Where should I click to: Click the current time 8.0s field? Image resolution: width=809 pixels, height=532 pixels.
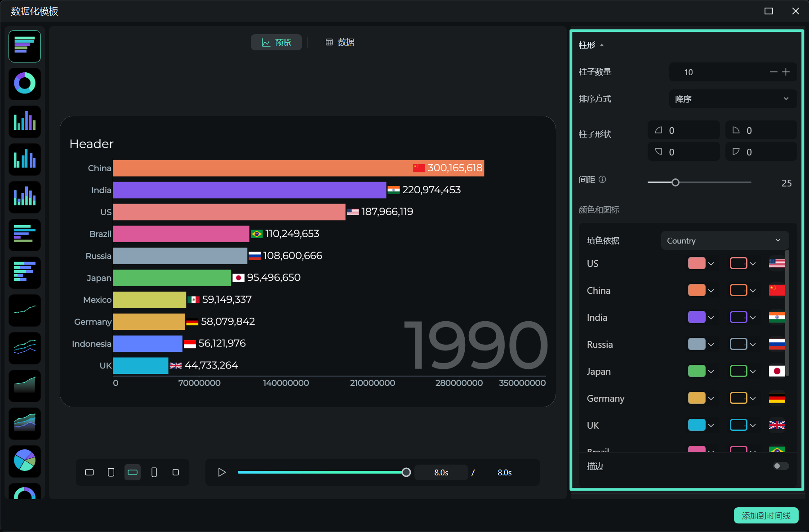441,473
